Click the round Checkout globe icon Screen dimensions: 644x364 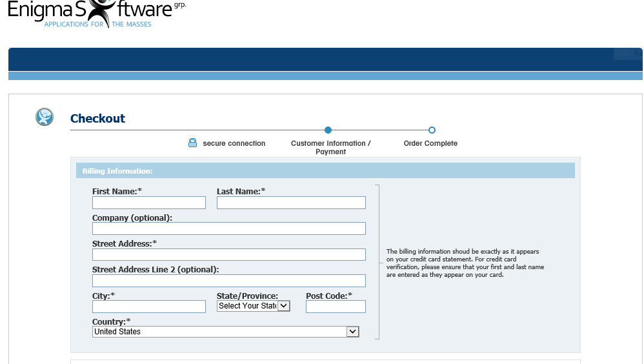coord(45,117)
